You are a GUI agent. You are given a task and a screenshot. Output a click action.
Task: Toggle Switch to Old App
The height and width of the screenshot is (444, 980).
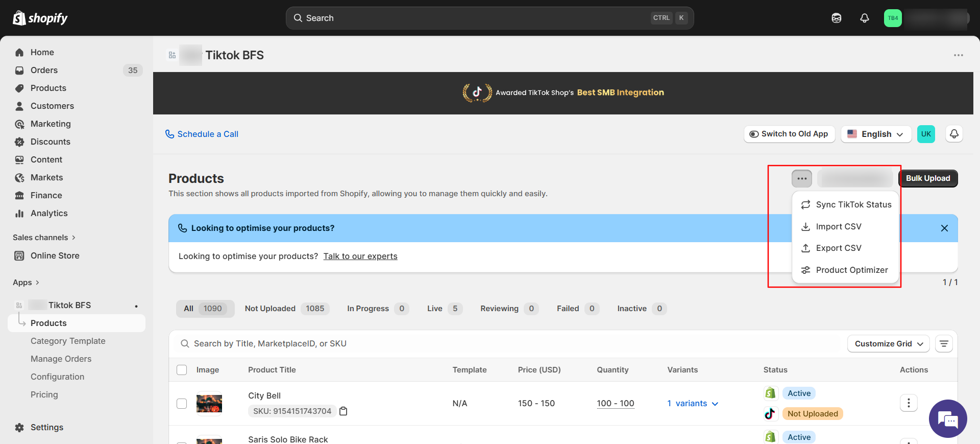(x=789, y=134)
